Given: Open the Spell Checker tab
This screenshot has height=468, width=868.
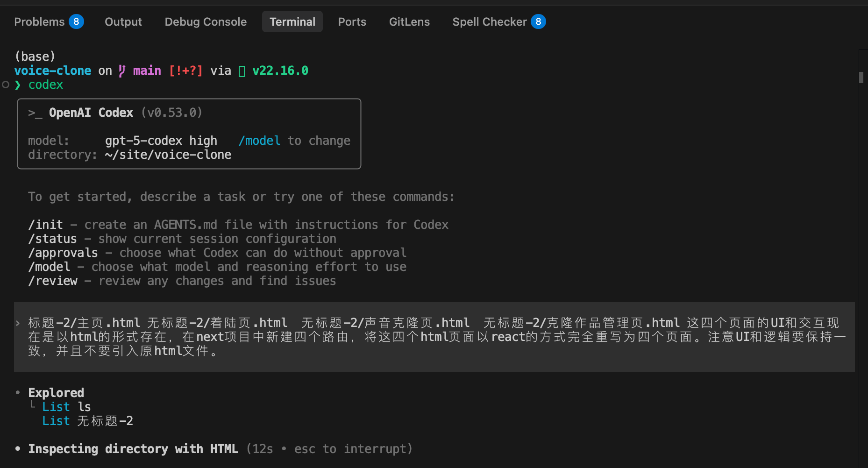Looking at the screenshot, I should click(x=490, y=21).
